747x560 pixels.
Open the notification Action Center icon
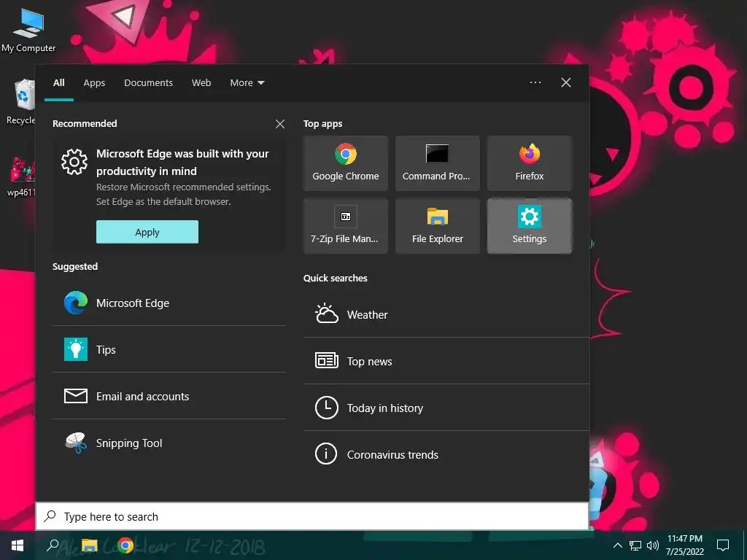click(723, 545)
